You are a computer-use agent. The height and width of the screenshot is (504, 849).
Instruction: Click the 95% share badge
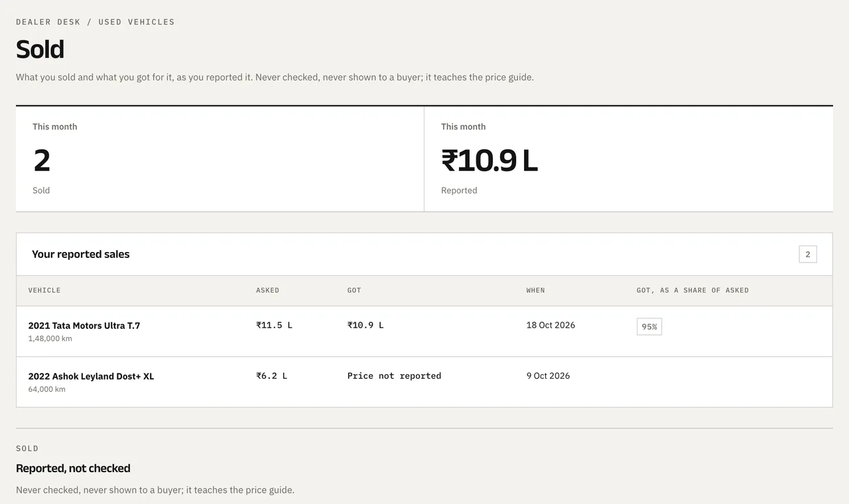(x=649, y=327)
